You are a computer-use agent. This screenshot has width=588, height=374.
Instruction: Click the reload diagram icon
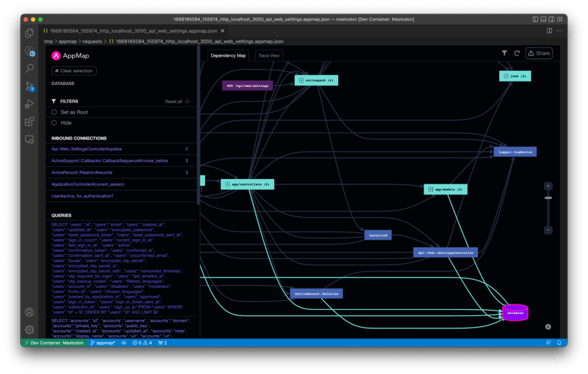click(517, 53)
